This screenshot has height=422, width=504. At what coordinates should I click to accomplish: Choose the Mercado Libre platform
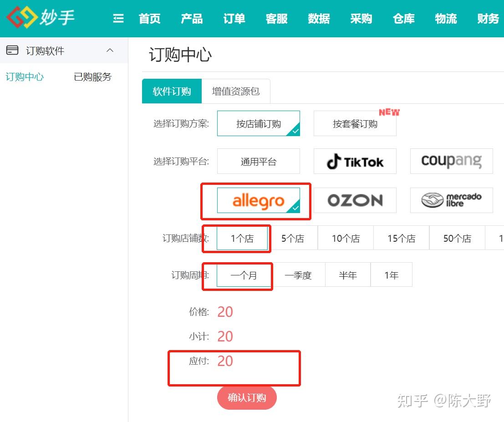pyautogui.click(x=451, y=200)
